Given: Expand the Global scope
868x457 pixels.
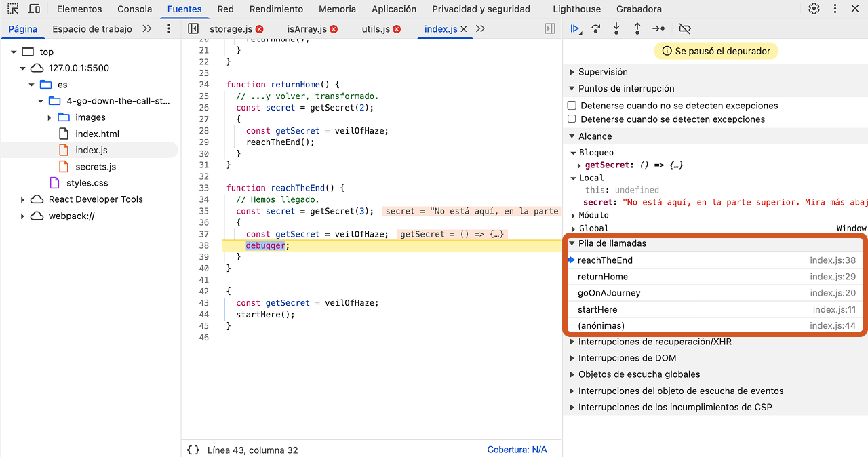Looking at the screenshot, I should click(x=573, y=228).
